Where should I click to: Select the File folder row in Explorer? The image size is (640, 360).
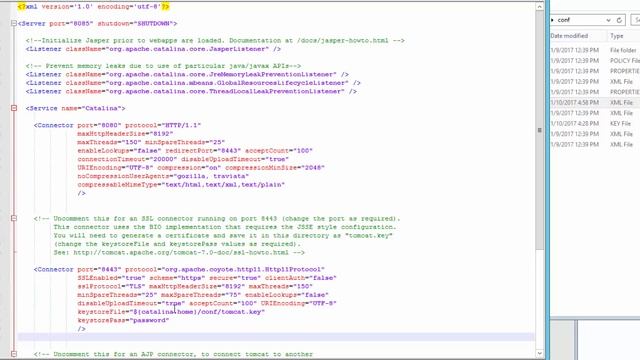click(595, 50)
